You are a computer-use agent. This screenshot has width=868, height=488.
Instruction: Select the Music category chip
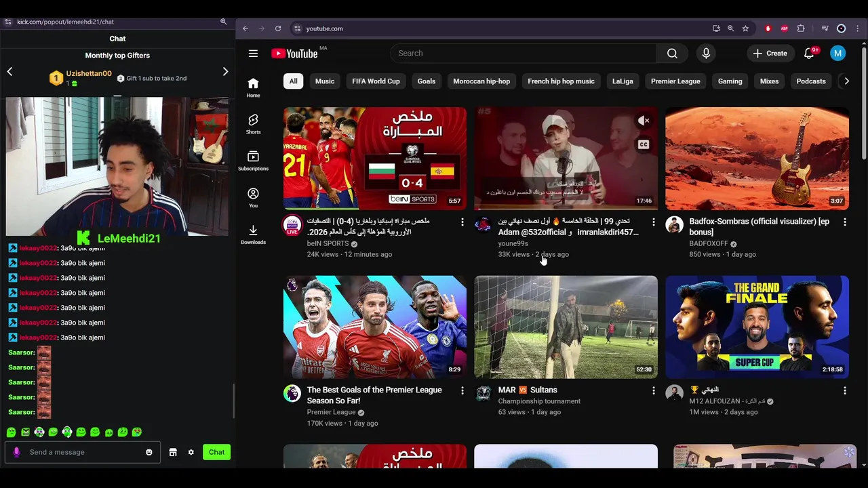[x=325, y=81]
